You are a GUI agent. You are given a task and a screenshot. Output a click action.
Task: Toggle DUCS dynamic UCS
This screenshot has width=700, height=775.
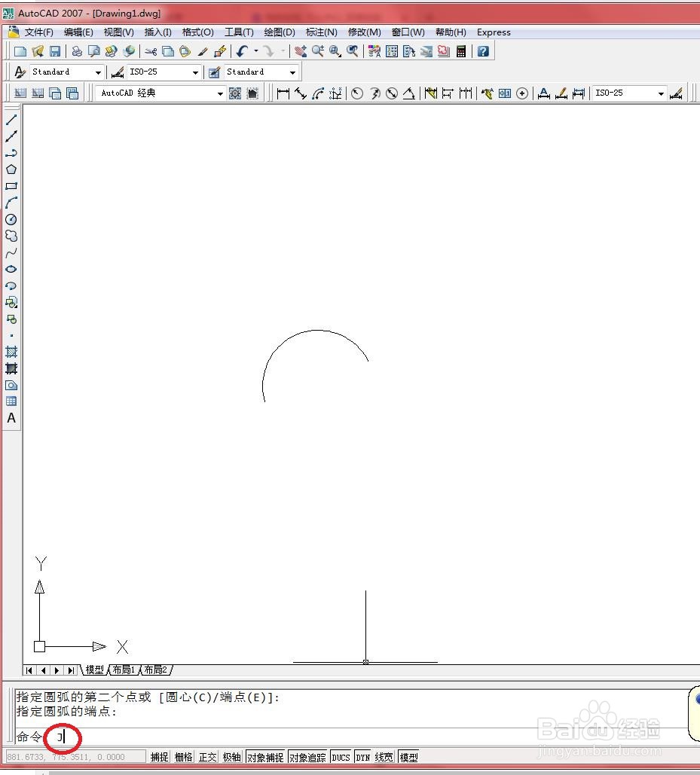[x=341, y=757]
